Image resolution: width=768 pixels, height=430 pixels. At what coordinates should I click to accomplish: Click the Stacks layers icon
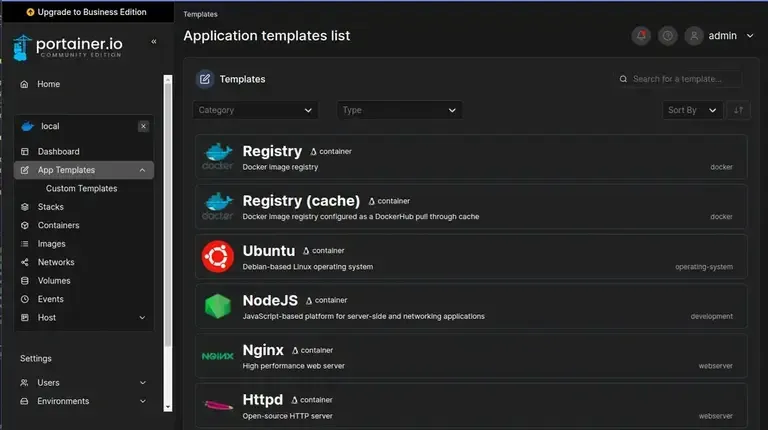coord(24,207)
